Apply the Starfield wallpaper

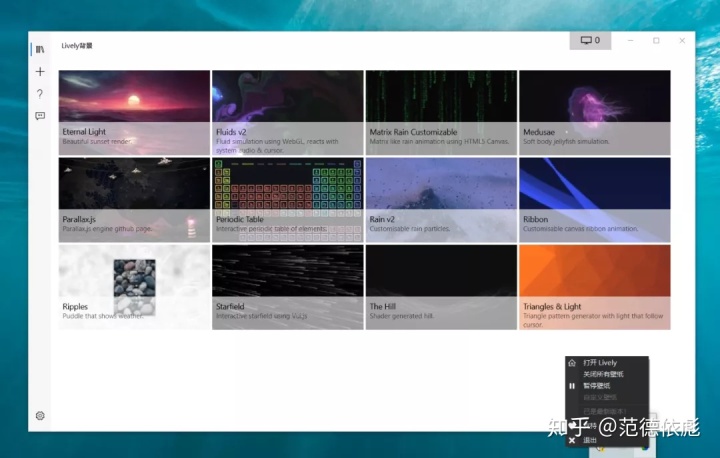tap(287, 287)
